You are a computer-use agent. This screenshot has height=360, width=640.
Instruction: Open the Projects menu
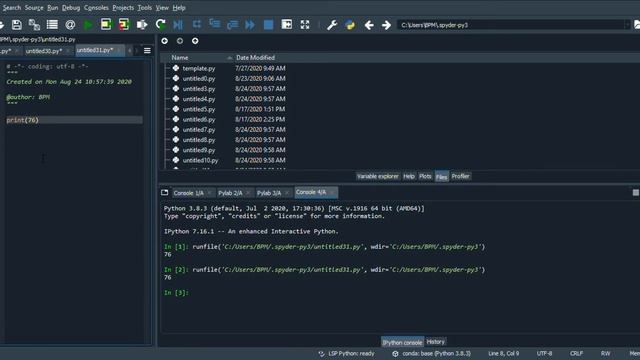tap(123, 8)
